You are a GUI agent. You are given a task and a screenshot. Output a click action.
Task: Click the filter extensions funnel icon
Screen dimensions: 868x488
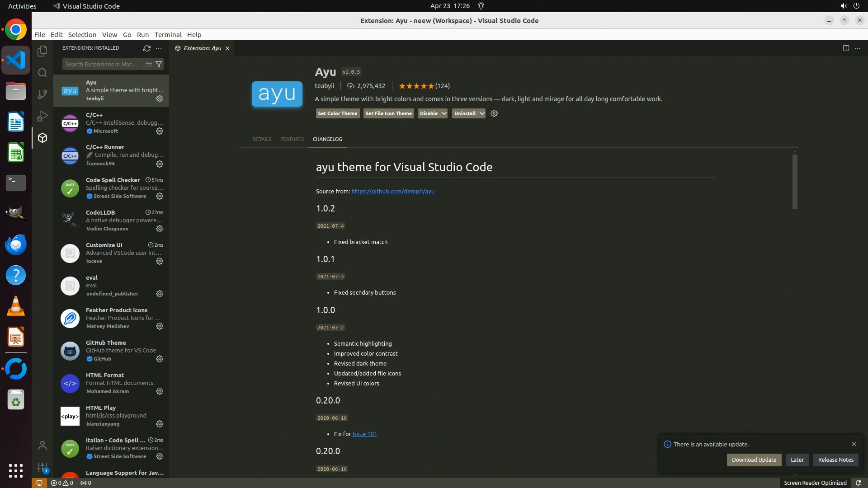point(159,64)
